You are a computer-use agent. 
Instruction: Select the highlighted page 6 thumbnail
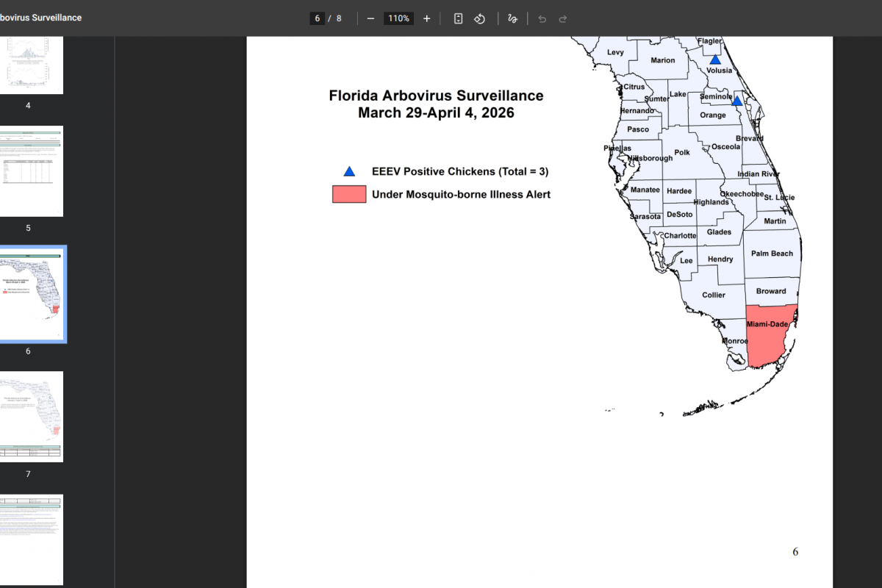(29, 294)
